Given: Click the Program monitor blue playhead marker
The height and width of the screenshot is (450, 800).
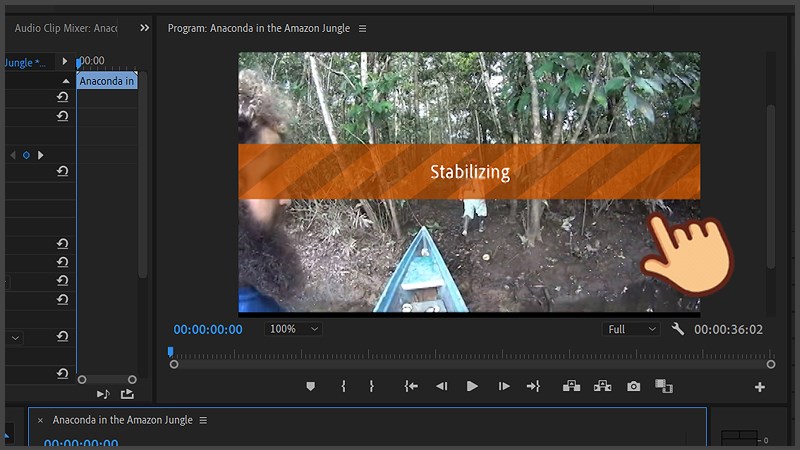Looking at the screenshot, I should [170, 352].
